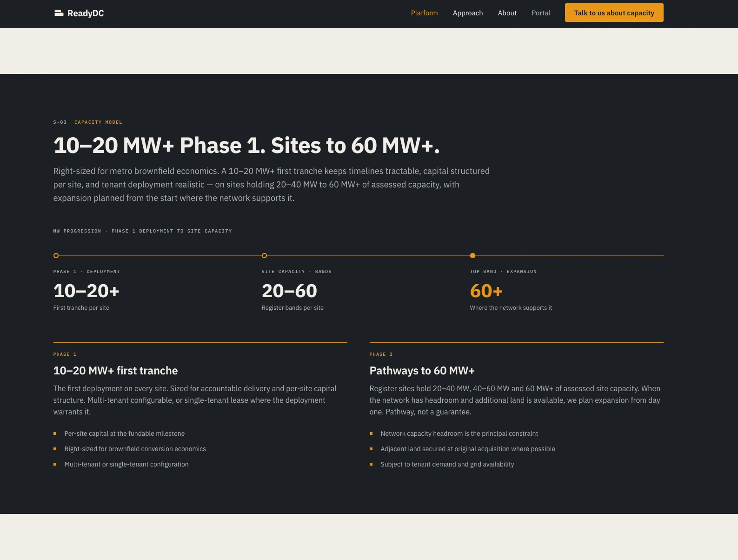The width and height of the screenshot is (738, 560).
Task: Click the S-03 section number
Action: tap(60, 122)
